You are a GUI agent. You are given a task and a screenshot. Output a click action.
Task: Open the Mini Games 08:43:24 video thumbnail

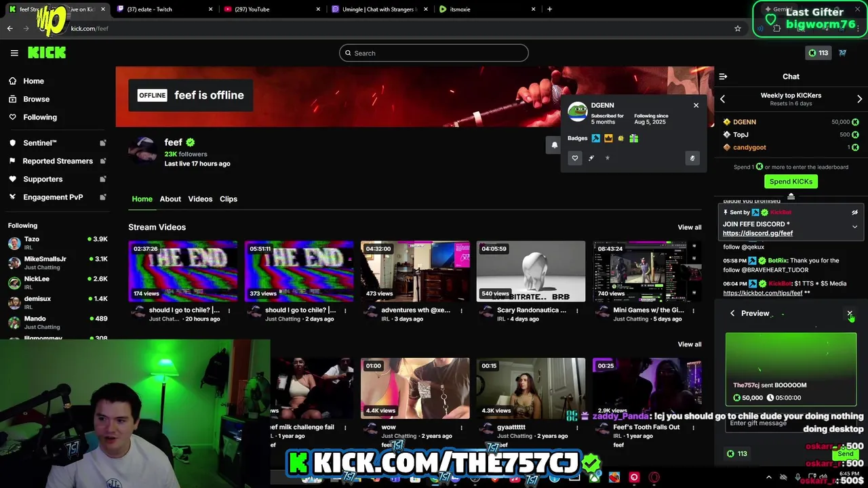tap(647, 271)
